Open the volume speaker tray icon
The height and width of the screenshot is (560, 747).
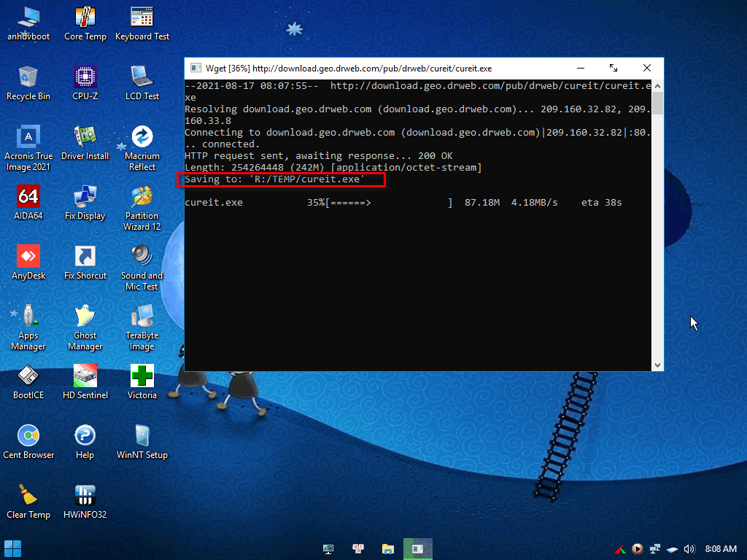point(689,549)
